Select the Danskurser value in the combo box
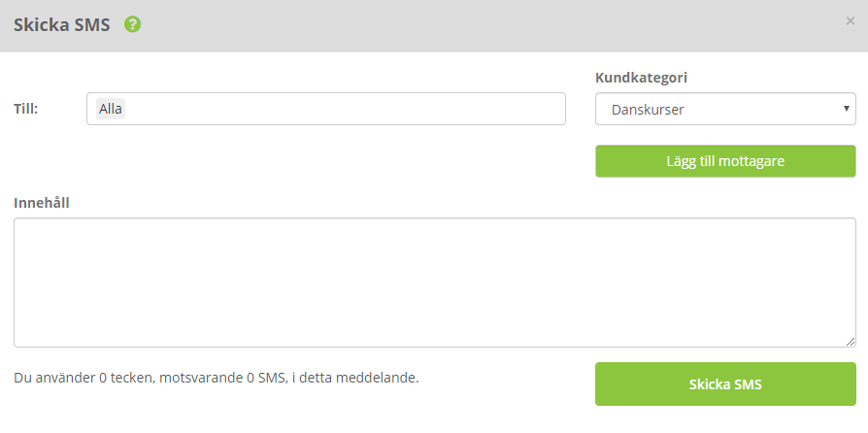The height and width of the screenshot is (433, 868). click(648, 110)
